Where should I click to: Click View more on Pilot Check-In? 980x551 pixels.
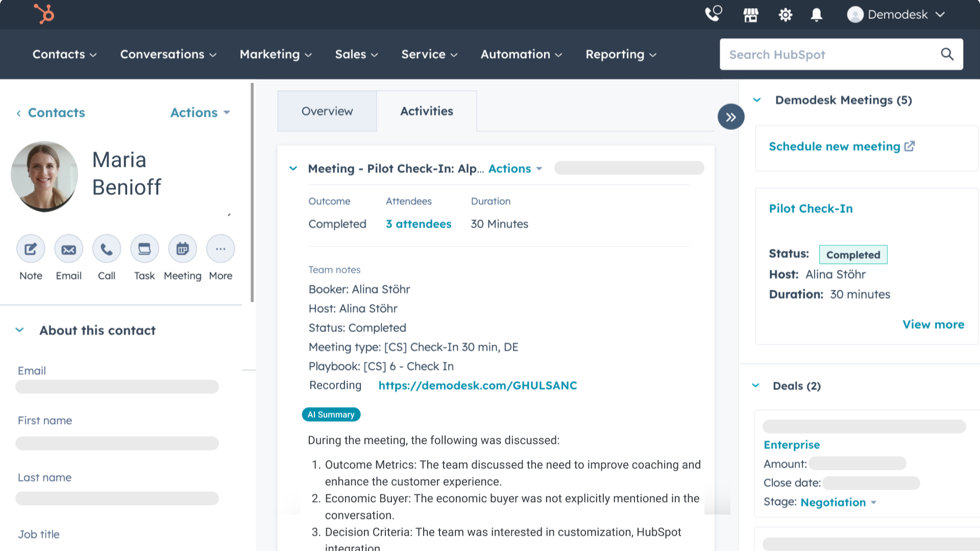point(933,324)
